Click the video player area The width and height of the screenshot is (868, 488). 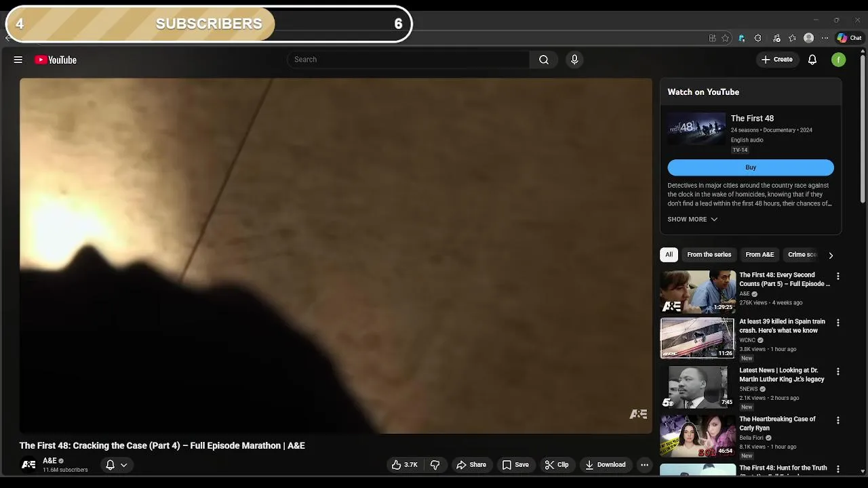pyautogui.click(x=336, y=256)
